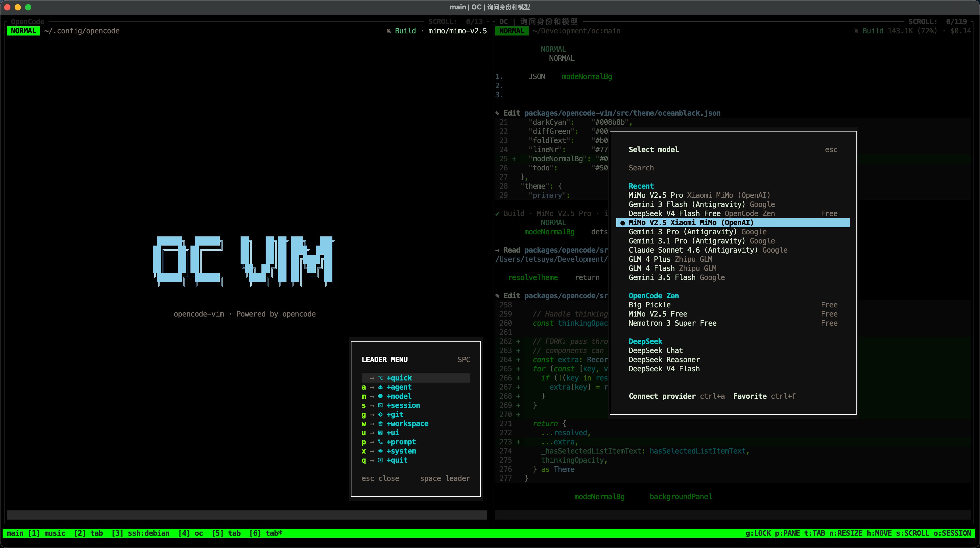Choose +quit in the Leader Menu
This screenshot has width=980, height=548.
point(416,460)
